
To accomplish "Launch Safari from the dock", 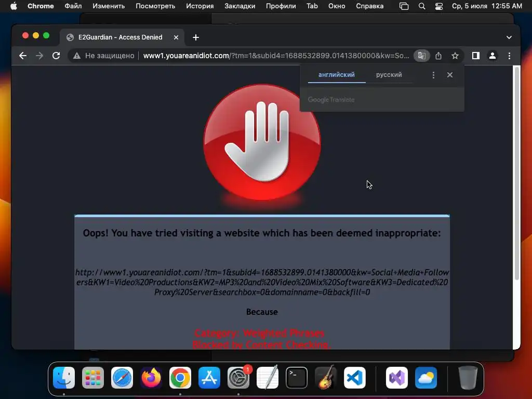I will [x=122, y=378].
